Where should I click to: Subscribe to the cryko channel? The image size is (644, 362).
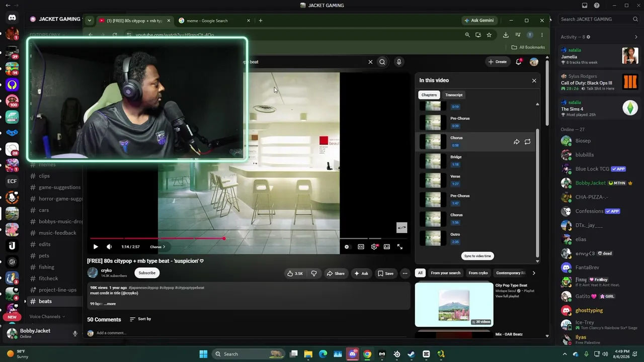[147, 273]
